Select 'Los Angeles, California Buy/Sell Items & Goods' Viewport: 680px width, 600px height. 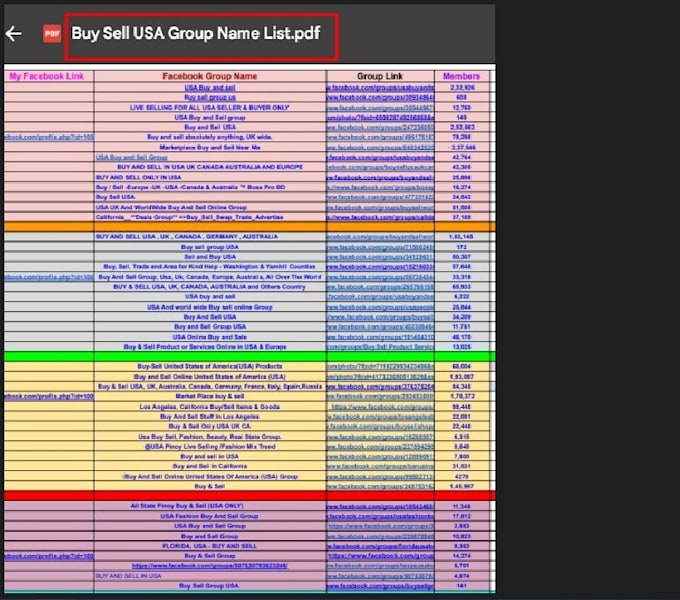click(209, 407)
